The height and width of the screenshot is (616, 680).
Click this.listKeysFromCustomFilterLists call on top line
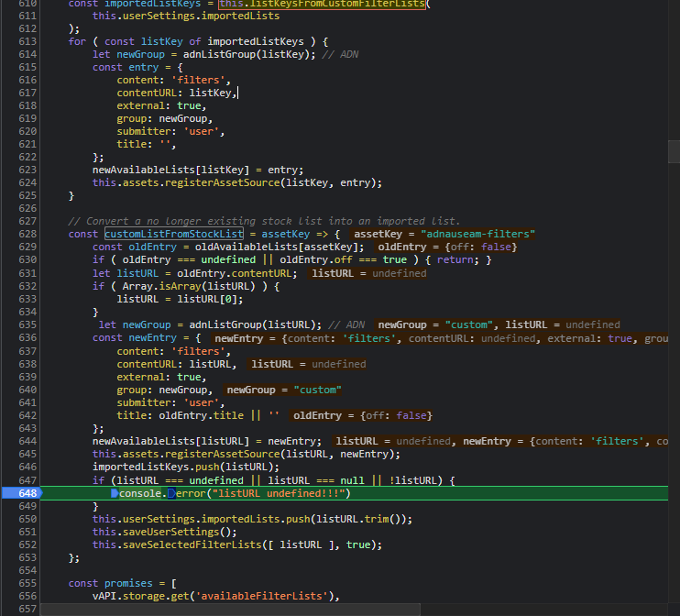pos(322,4)
